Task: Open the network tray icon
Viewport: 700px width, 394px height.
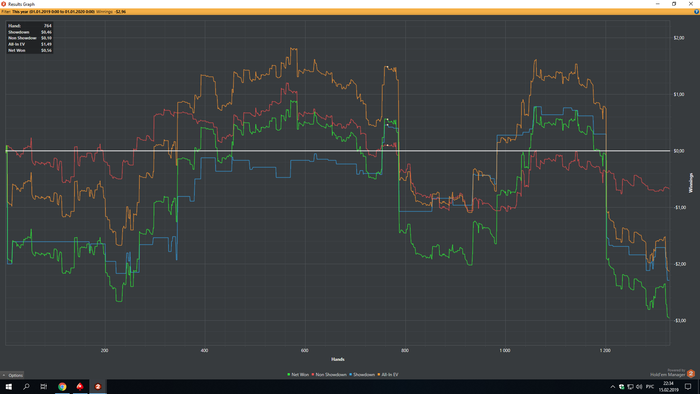Action: pyautogui.click(x=630, y=387)
